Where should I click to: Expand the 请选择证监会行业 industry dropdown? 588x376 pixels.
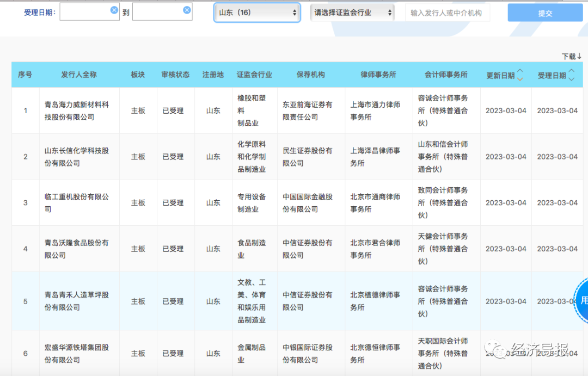(x=352, y=12)
